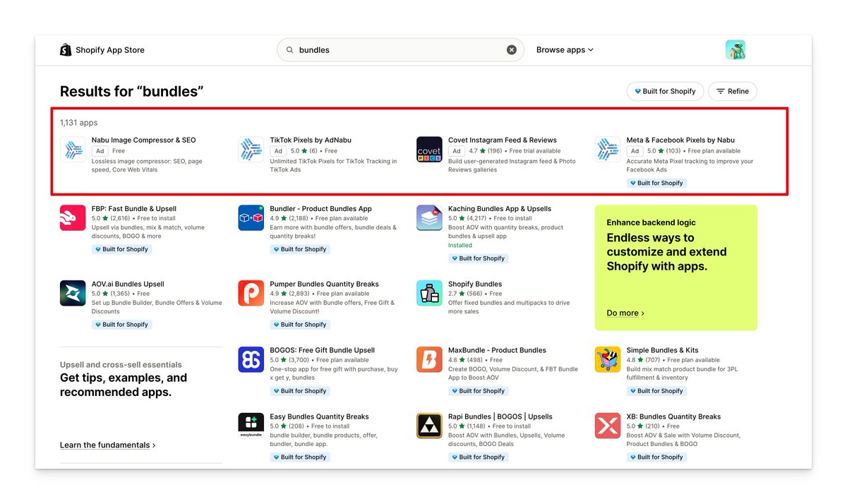Open AOV.ai Bundles Upsell icon
The height and width of the screenshot is (504, 847).
[x=73, y=294]
